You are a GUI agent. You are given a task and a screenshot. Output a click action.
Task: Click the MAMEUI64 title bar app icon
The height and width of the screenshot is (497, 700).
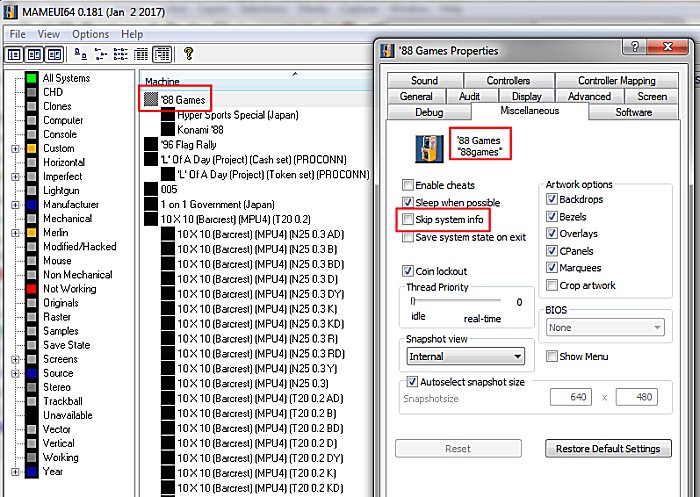(x=11, y=11)
